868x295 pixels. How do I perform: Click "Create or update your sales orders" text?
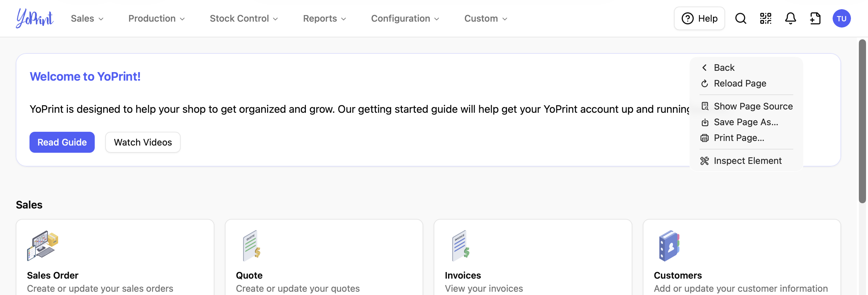click(x=100, y=288)
